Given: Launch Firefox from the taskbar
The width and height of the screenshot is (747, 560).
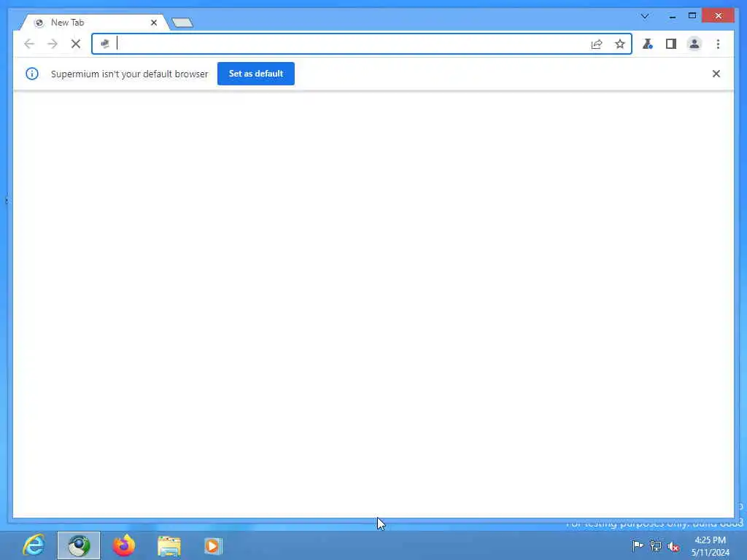Looking at the screenshot, I should click(124, 545).
